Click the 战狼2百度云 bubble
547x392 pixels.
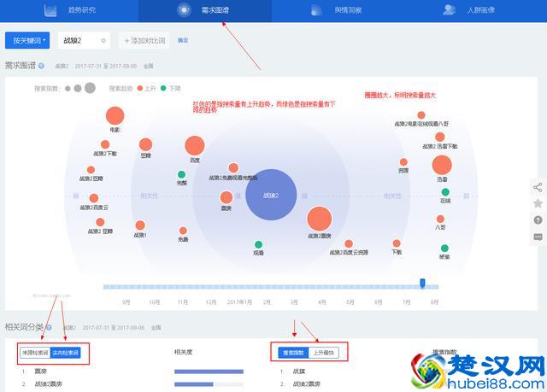[94, 198]
